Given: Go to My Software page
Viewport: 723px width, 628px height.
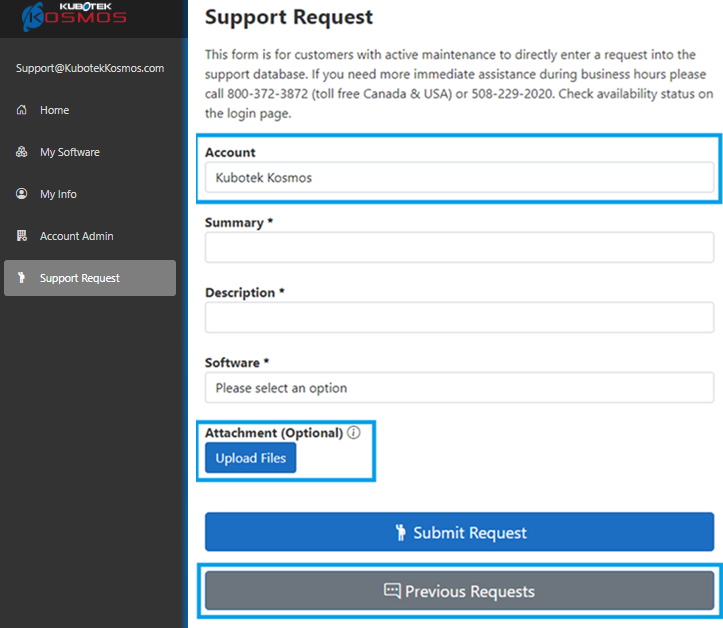Looking at the screenshot, I should coord(70,152).
